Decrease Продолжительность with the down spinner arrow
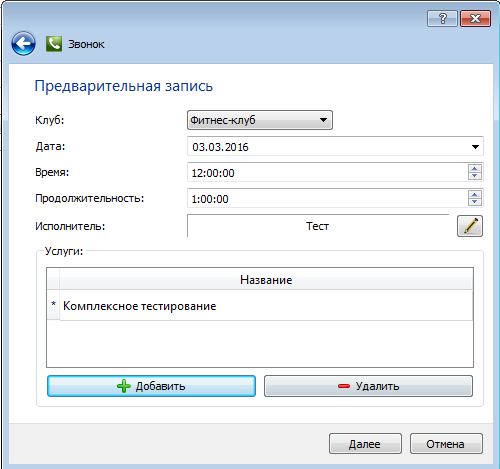This screenshot has height=469, width=500. pyautogui.click(x=475, y=202)
